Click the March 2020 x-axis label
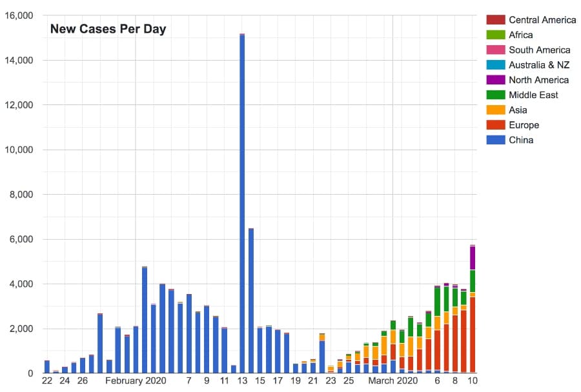This screenshot has height=392, width=581. click(x=393, y=381)
